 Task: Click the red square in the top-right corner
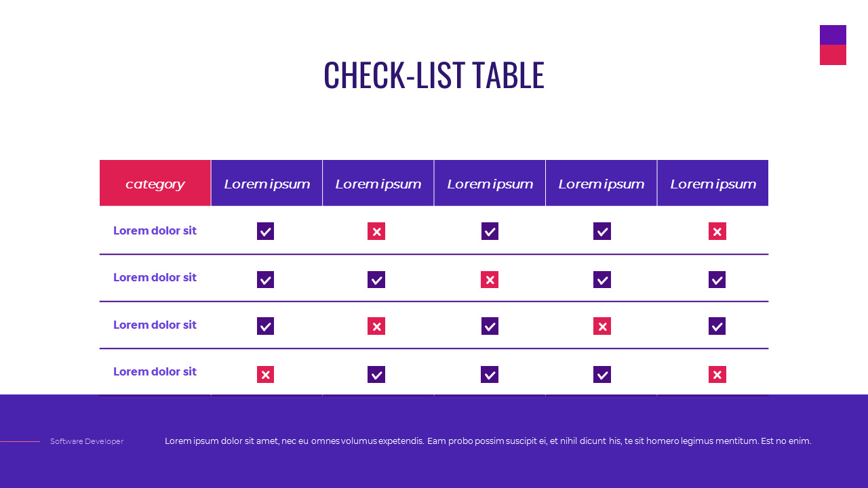point(833,55)
